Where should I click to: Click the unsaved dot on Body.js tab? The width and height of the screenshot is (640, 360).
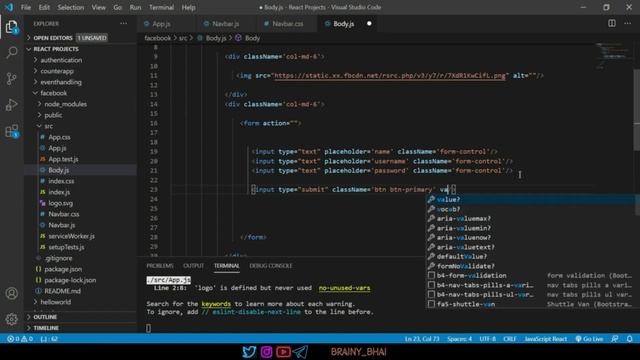click(369, 24)
